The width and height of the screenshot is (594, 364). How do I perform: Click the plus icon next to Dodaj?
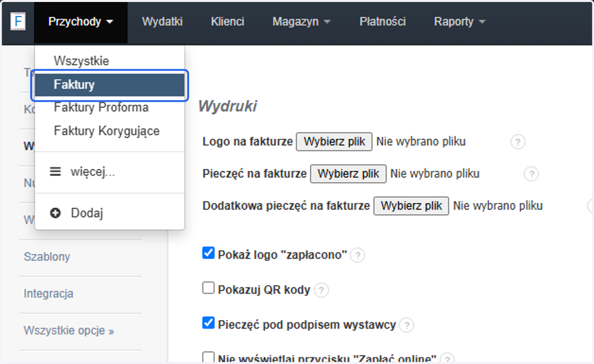click(55, 213)
